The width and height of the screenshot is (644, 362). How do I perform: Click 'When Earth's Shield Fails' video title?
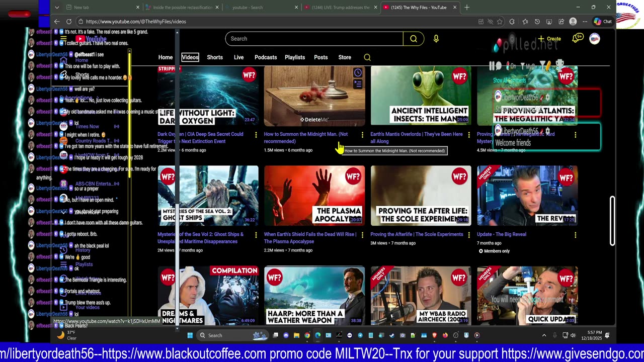click(310, 238)
